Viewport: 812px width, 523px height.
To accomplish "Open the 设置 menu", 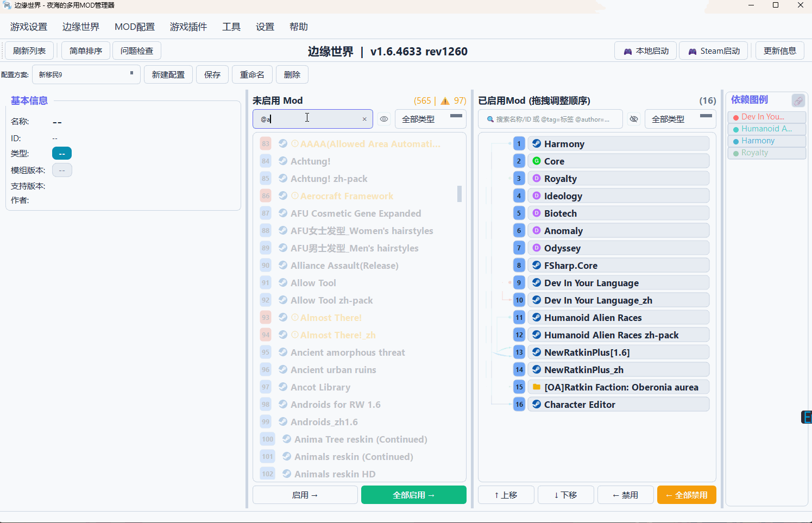I will pos(265,26).
